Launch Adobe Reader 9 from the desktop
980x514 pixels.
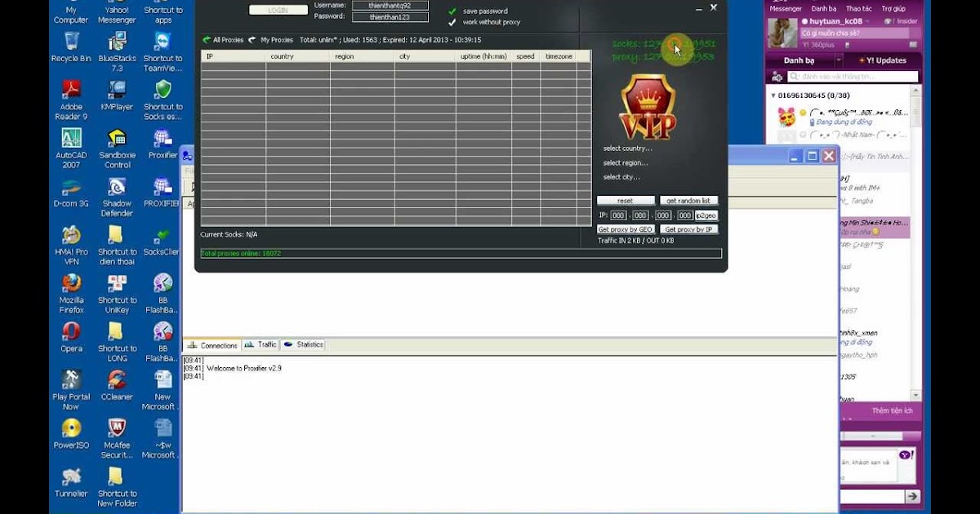[71, 100]
